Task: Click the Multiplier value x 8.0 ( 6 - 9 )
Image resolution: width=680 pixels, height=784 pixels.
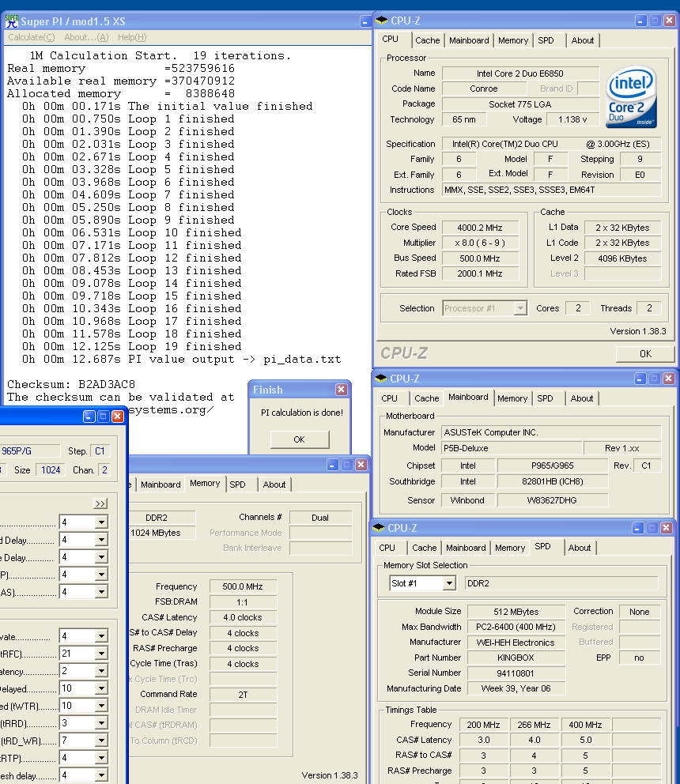Action: pyautogui.click(x=480, y=243)
